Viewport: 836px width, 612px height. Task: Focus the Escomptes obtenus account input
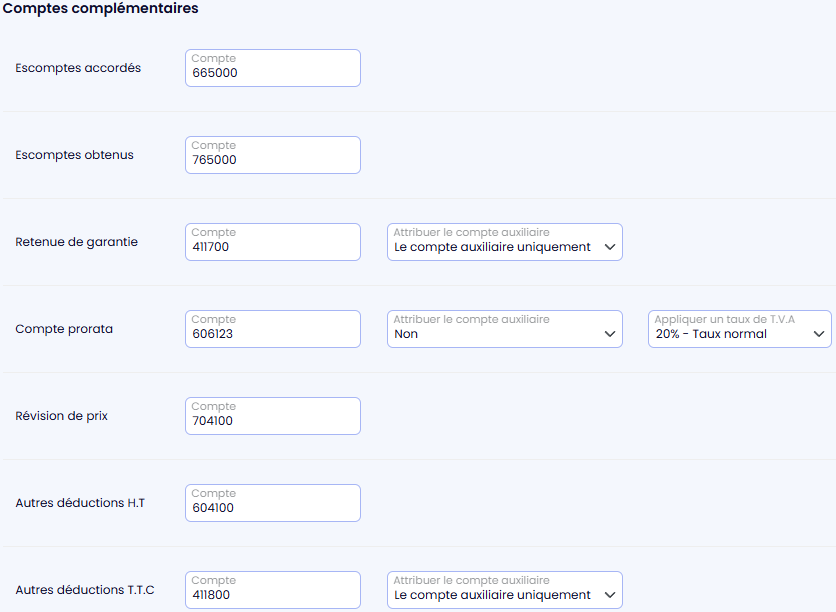[x=272, y=155]
